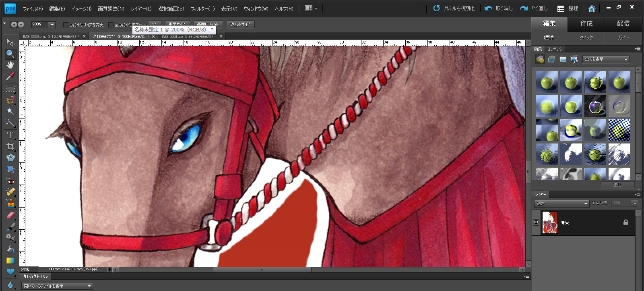
Task: Click the halftone dot pattern effect thumbnail
Action: [619, 130]
